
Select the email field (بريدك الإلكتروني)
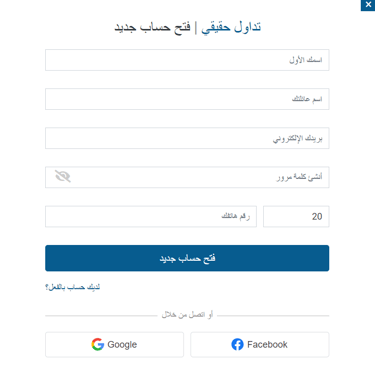coord(187,138)
